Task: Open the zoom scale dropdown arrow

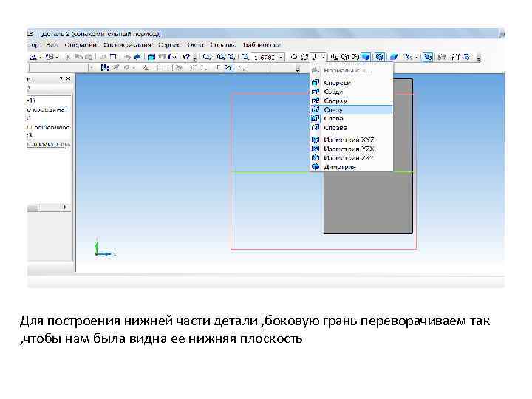Action: click(281, 58)
